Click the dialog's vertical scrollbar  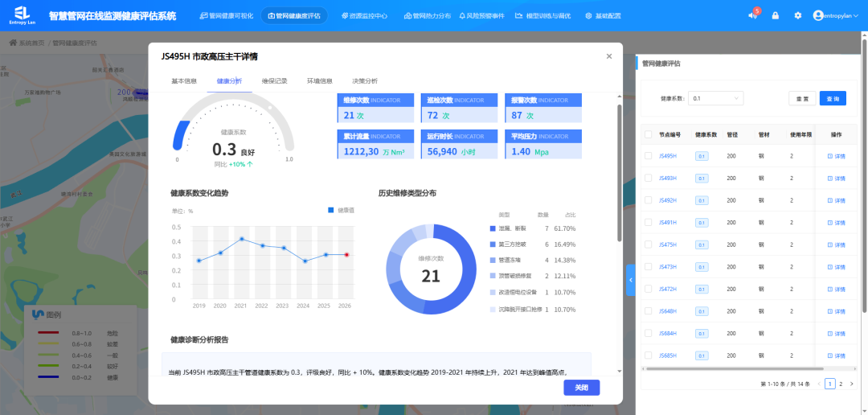pyautogui.click(x=620, y=172)
